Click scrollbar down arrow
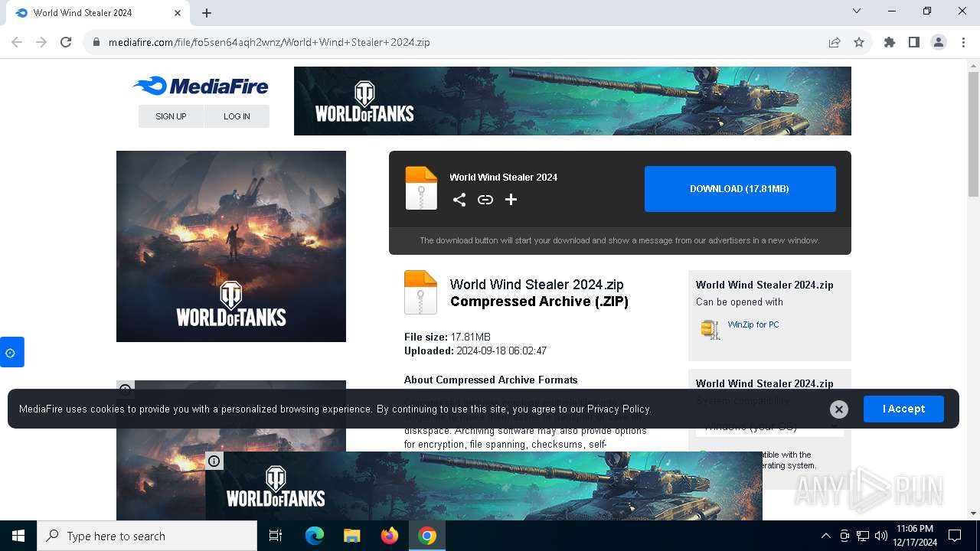Image resolution: width=980 pixels, height=551 pixels. pyautogui.click(x=973, y=514)
